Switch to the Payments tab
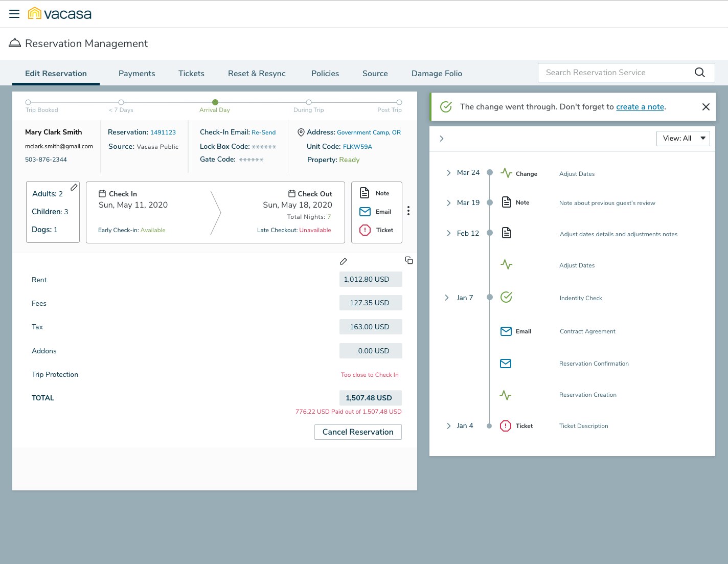Screen dimensions: 728x564 (x=137, y=74)
